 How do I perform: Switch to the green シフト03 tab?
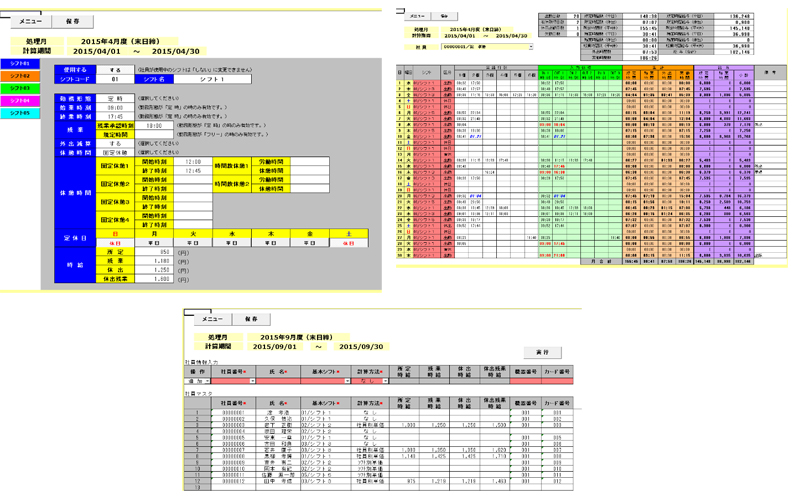pyautogui.click(x=20, y=88)
